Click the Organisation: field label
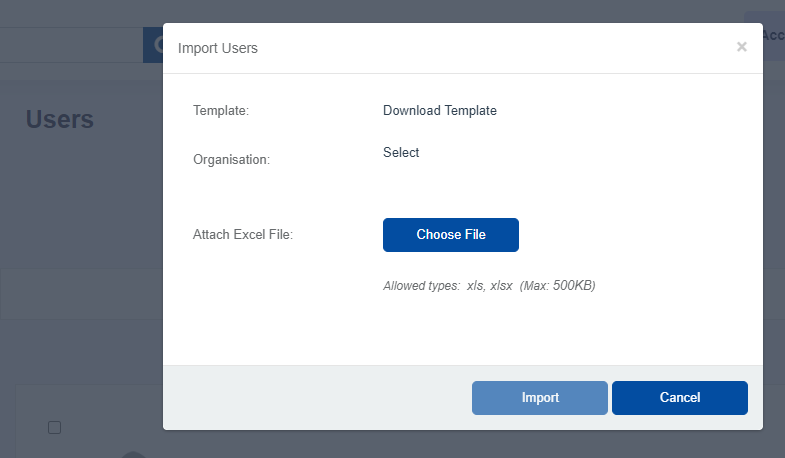The image size is (785, 458). (231, 159)
